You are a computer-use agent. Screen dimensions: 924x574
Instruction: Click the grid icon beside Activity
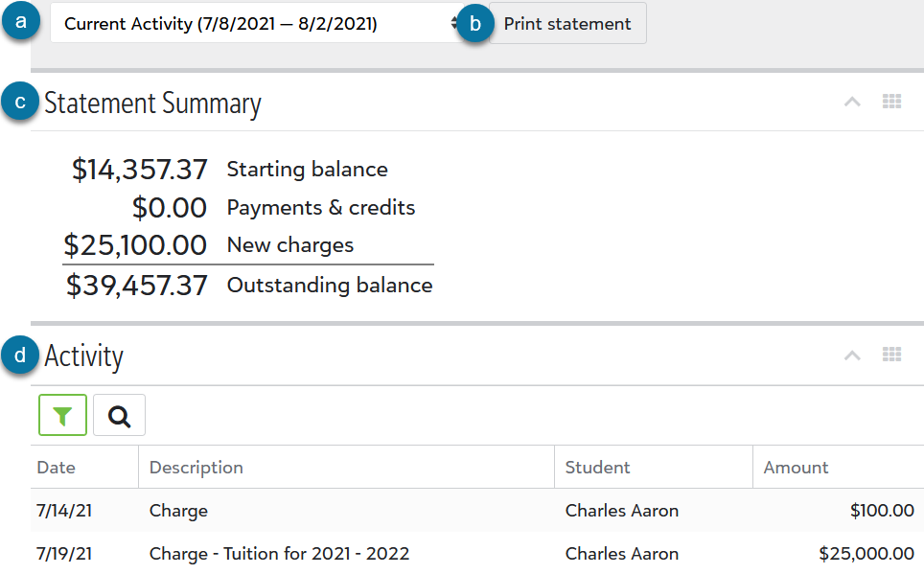pos(892,354)
